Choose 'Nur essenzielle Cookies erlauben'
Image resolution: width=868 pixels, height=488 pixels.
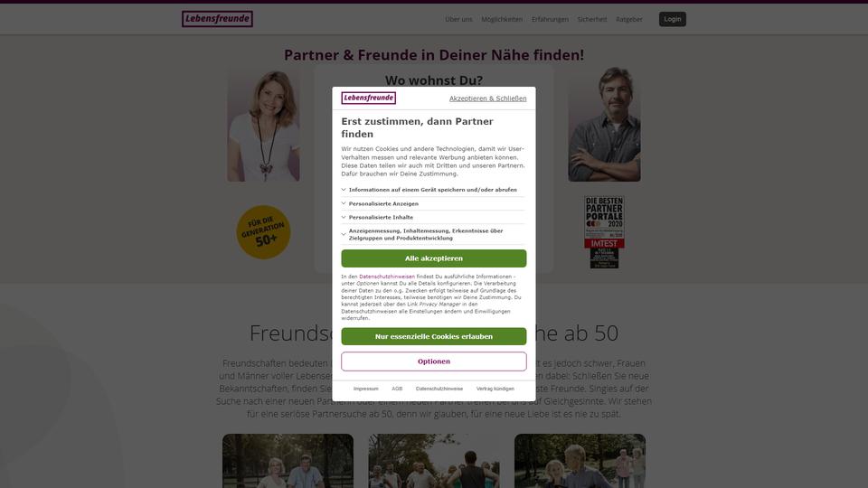point(433,336)
